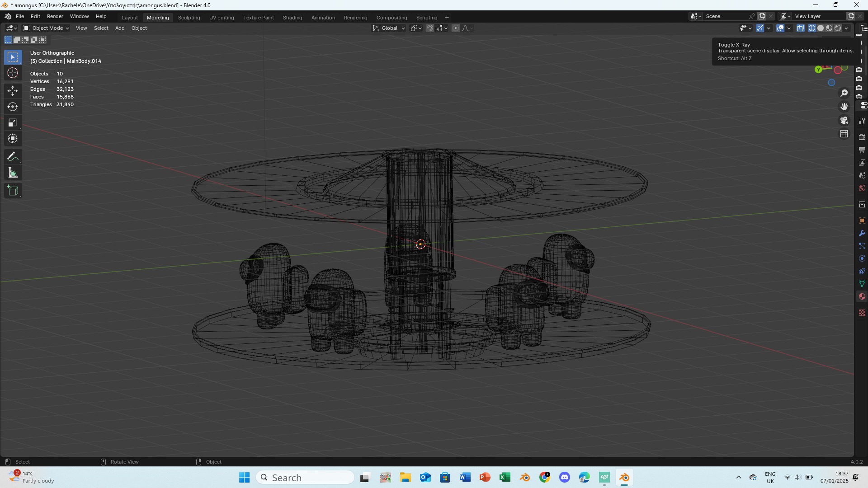
Task: Click the zoom magnifier viewport gizmo
Action: point(844,93)
